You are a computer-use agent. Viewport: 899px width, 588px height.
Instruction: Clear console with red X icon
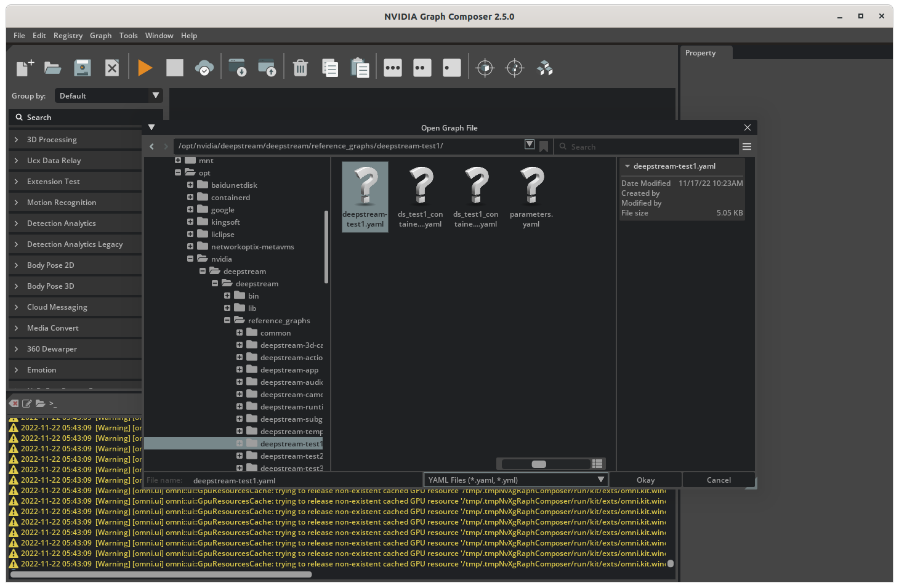pos(14,403)
